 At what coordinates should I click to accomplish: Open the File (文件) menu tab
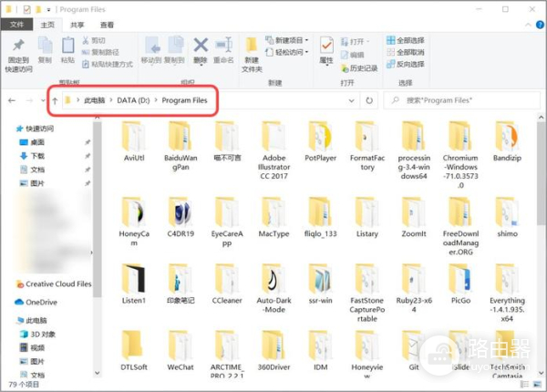pos(16,25)
